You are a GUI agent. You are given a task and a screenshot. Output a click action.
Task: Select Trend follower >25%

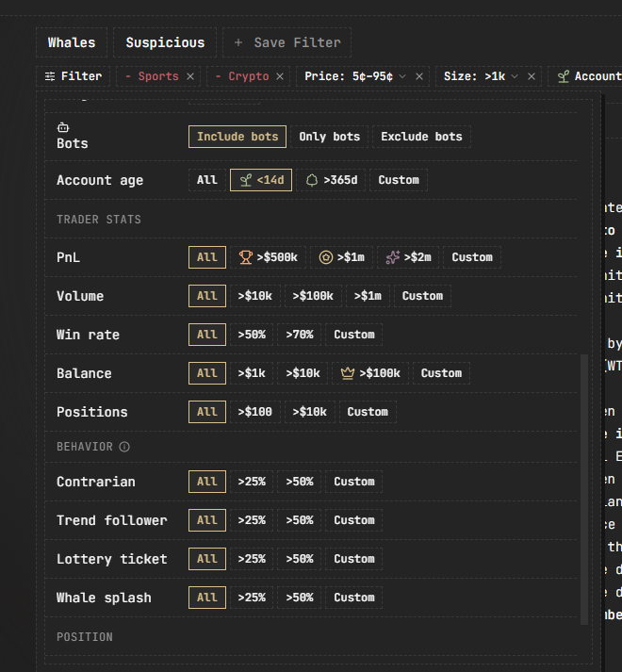point(252,520)
